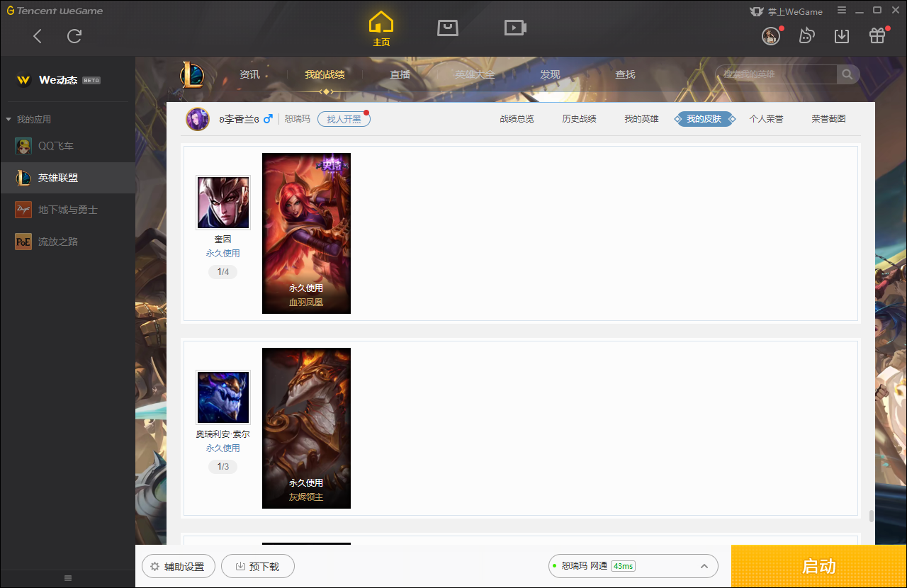The image size is (907, 588).
Task: Open the hamburger menu in title bar
Action: tap(842, 11)
